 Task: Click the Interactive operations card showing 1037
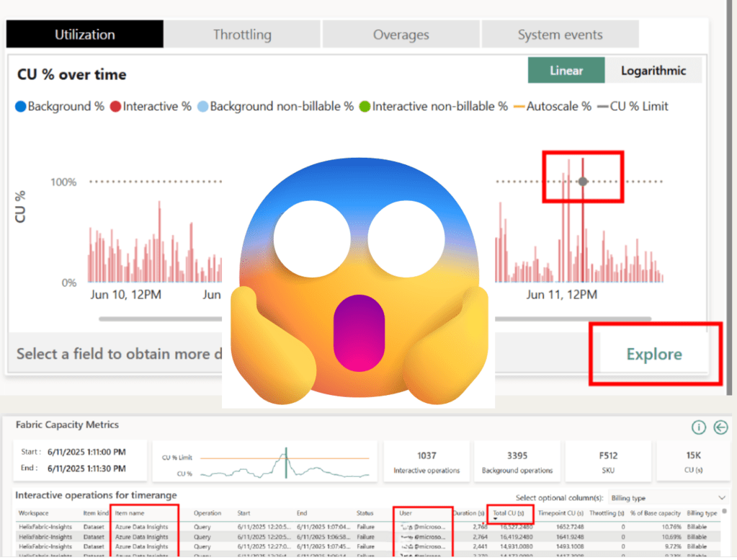point(427,461)
